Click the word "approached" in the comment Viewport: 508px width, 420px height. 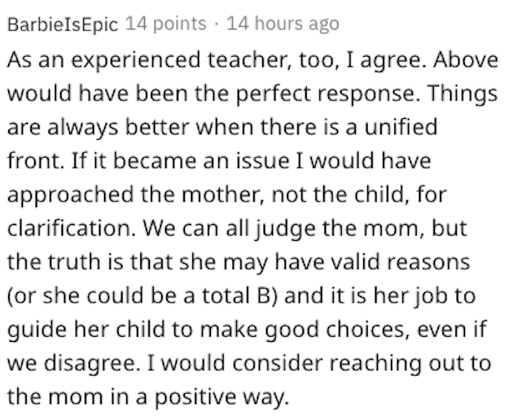pyautogui.click(x=70, y=195)
